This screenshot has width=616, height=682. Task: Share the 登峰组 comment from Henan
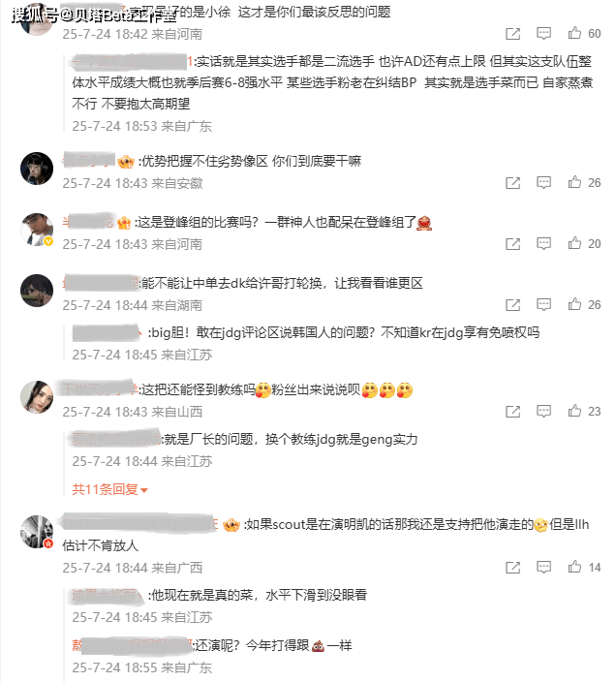pyautogui.click(x=513, y=244)
